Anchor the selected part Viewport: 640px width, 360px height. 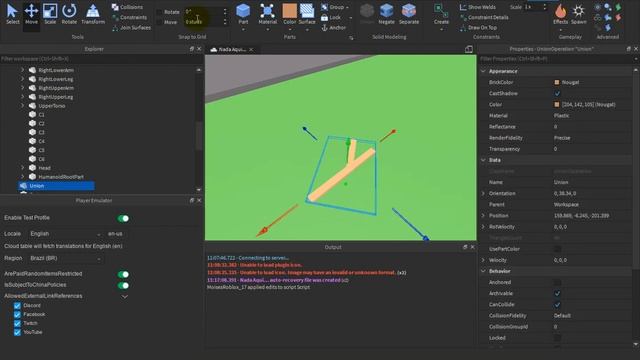point(334,28)
